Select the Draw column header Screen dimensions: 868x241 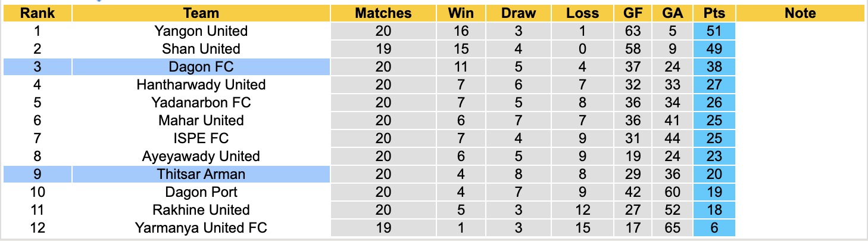click(518, 13)
